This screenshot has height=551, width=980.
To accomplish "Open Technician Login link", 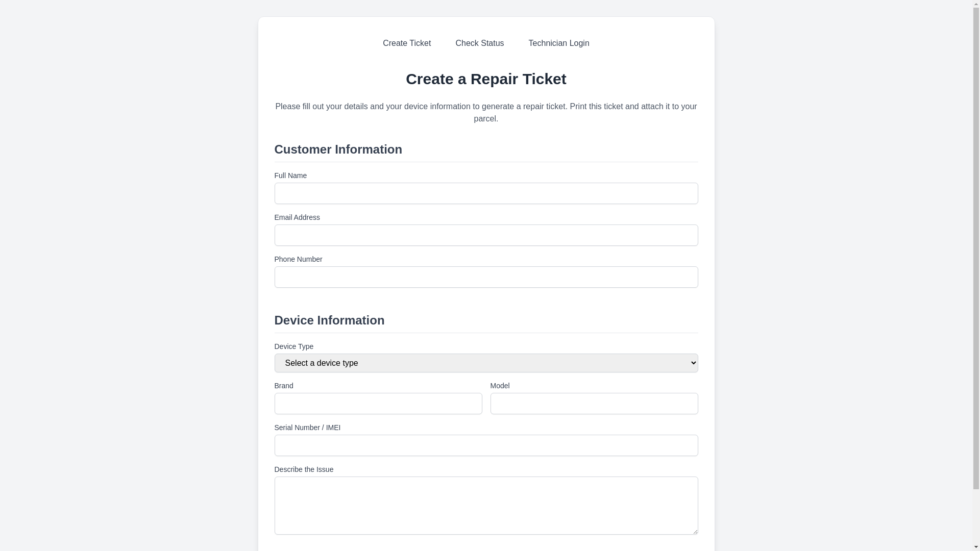I will (x=559, y=43).
